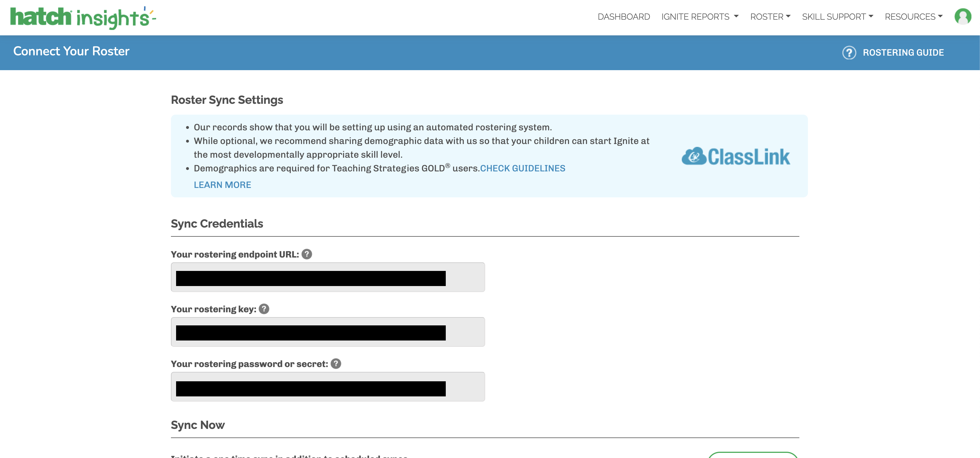Go to the Dashboard menu item
Image resolution: width=980 pixels, height=458 pixels.
(624, 17)
